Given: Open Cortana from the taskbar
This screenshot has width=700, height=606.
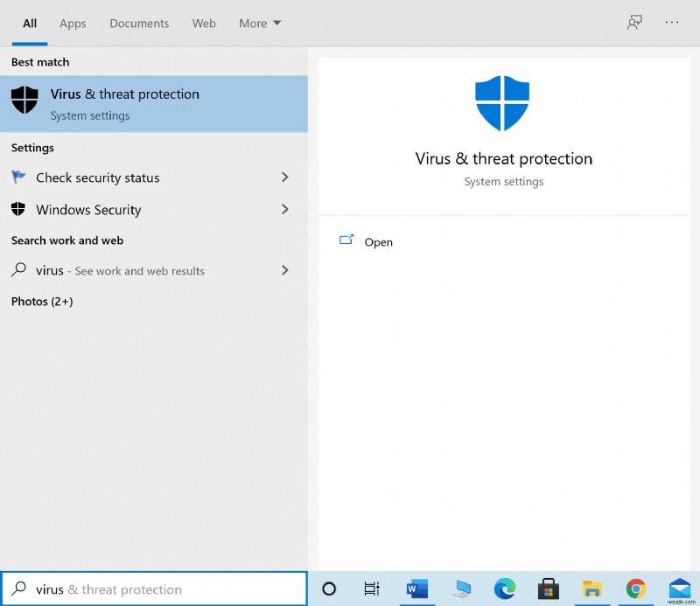Looking at the screenshot, I should coord(328,589).
